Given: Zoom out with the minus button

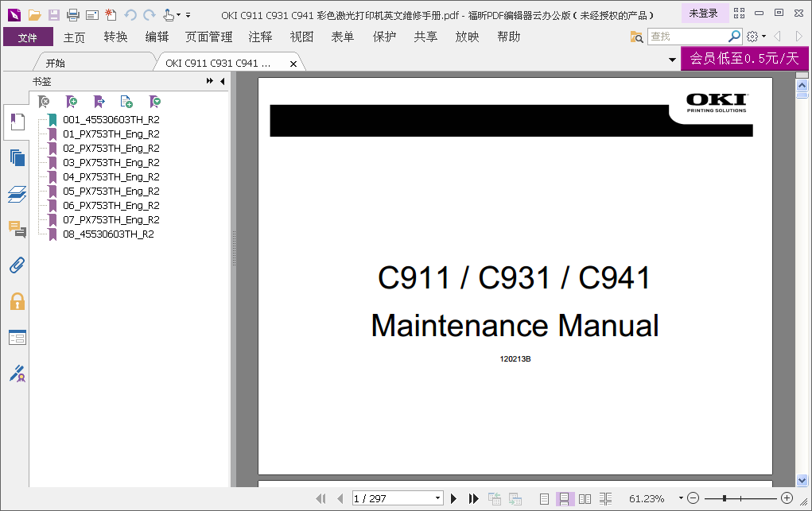Looking at the screenshot, I should point(693,498).
